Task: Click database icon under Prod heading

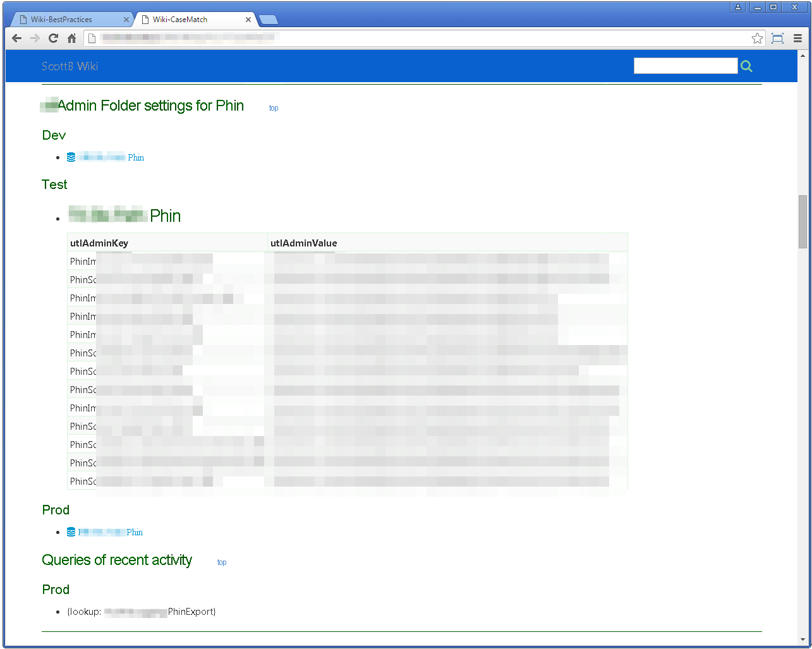Action: pyautogui.click(x=71, y=532)
